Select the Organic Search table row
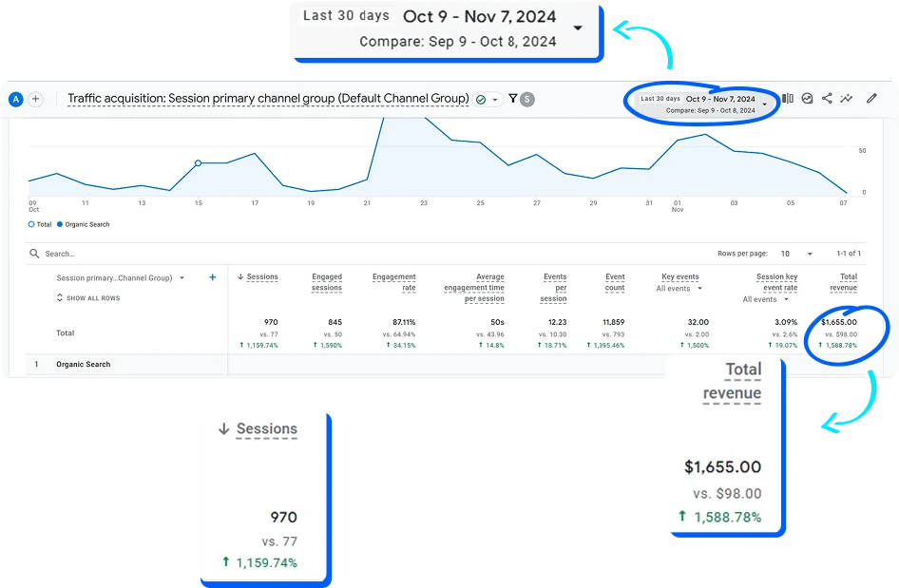 [84, 365]
